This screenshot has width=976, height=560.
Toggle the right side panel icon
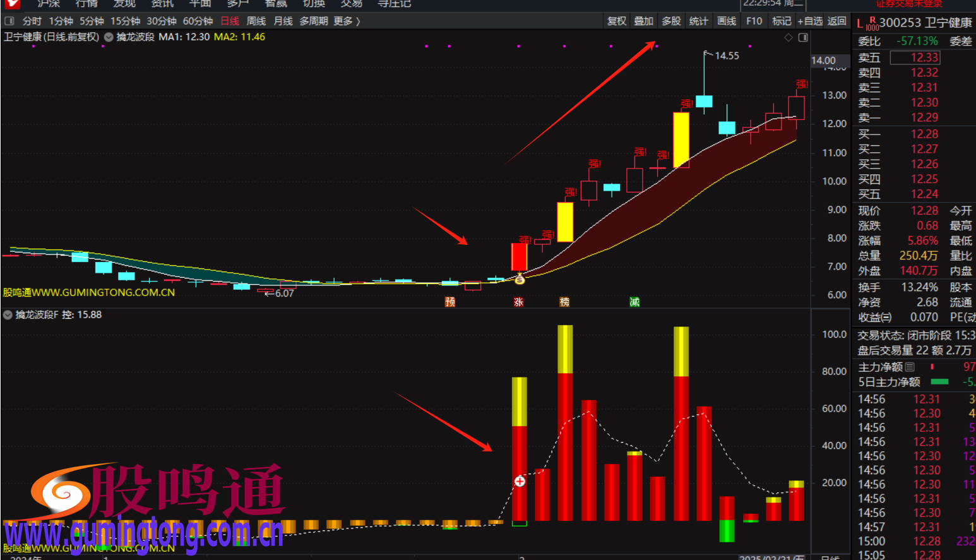pos(803,38)
